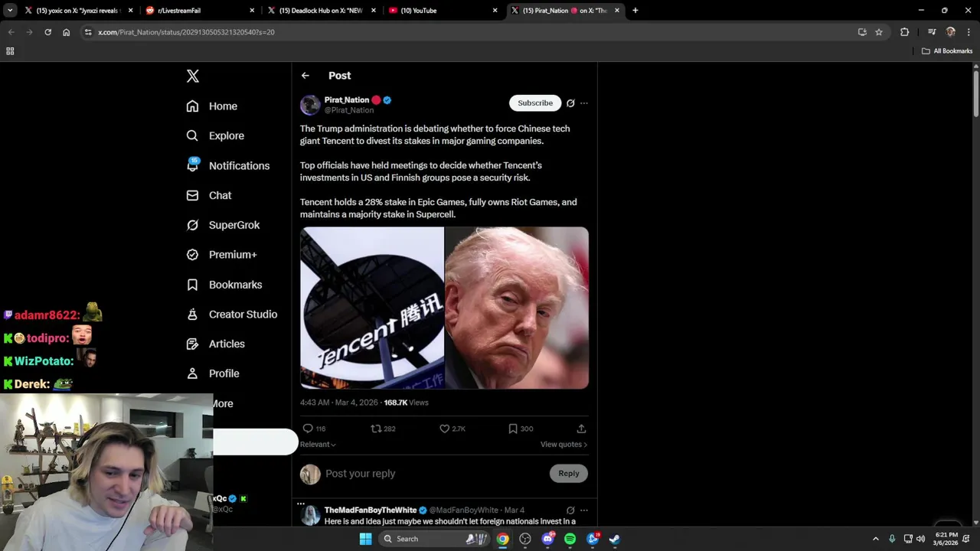Click the share icon on the post
This screenshot has width=980, height=551.
tap(581, 429)
